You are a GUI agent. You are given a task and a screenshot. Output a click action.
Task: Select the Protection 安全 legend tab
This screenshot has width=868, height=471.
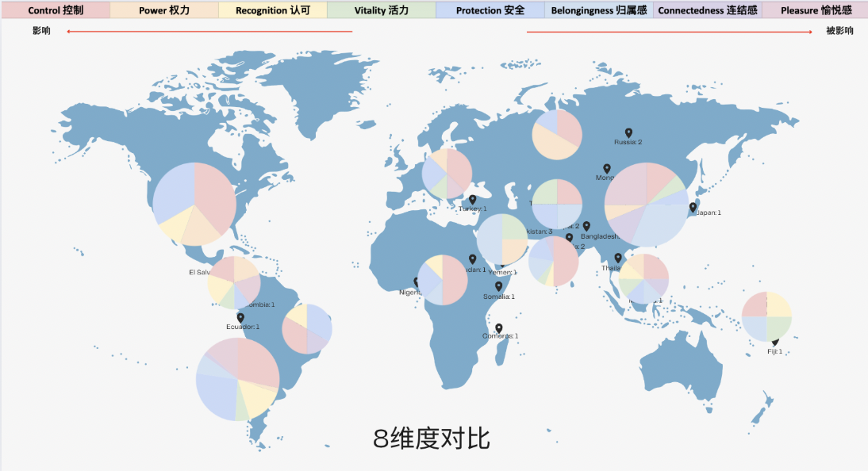[x=490, y=10]
